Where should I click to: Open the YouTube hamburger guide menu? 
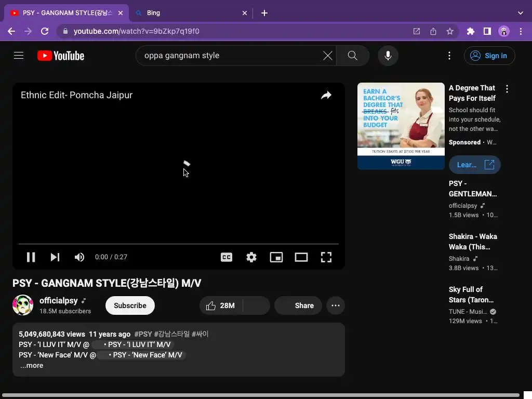[x=19, y=55]
